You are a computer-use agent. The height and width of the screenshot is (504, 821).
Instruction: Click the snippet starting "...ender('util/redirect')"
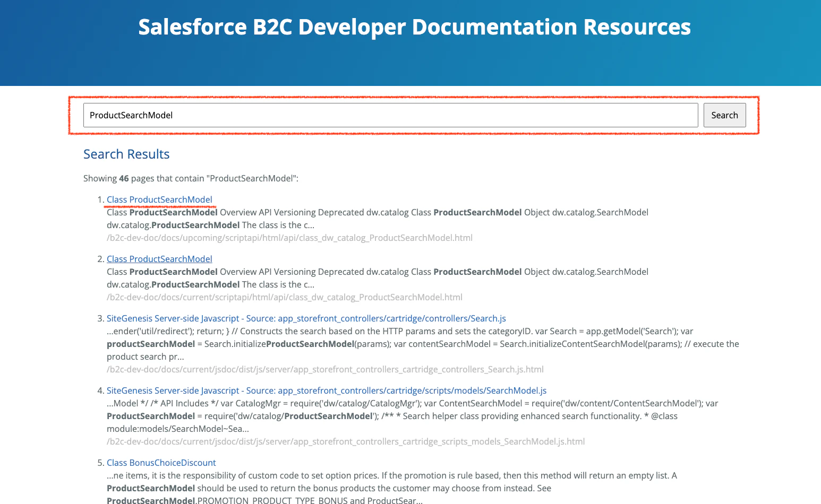[423, 344]
